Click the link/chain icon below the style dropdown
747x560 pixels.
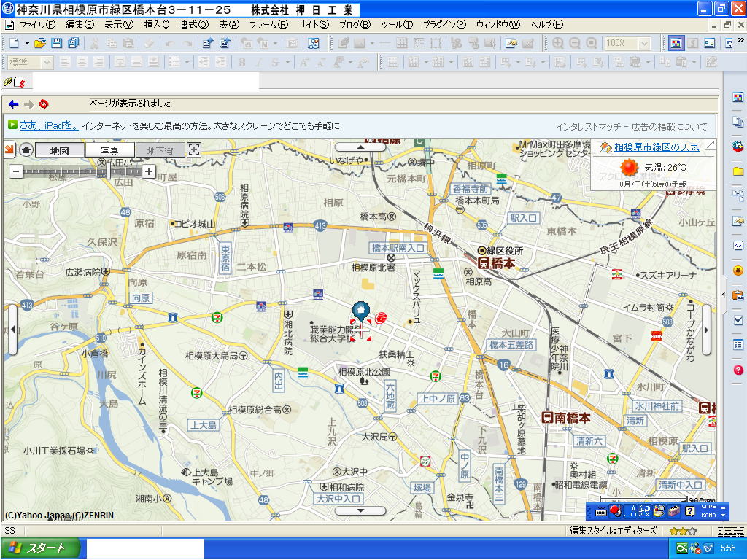8,82
